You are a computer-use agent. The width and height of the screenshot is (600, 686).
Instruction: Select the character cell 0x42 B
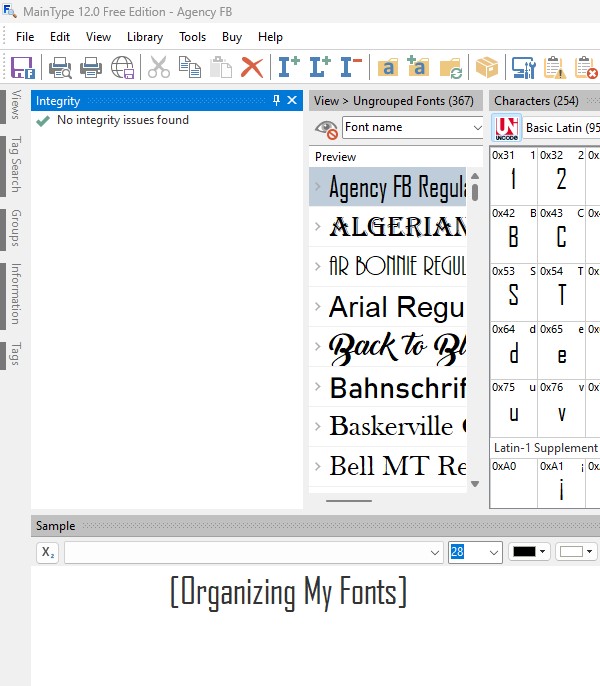click(x=513, y=234)
